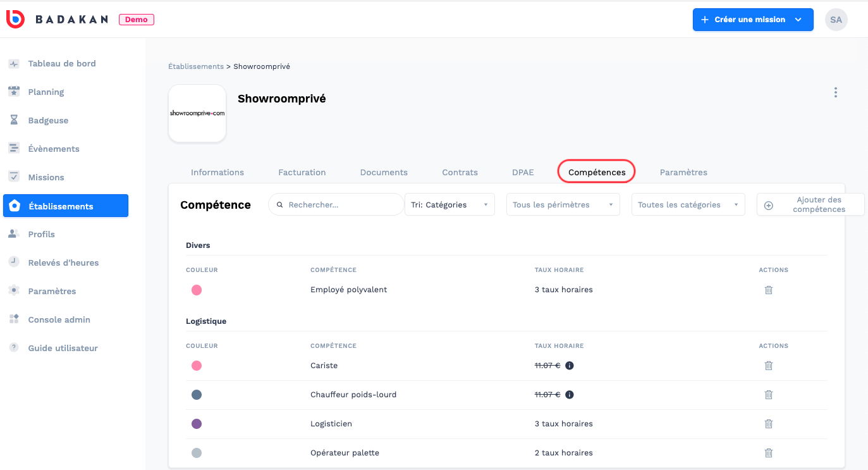868x470 pixels.
Task: Click the Employé polyvalent competence name
Action: click(x=349, y=290)
